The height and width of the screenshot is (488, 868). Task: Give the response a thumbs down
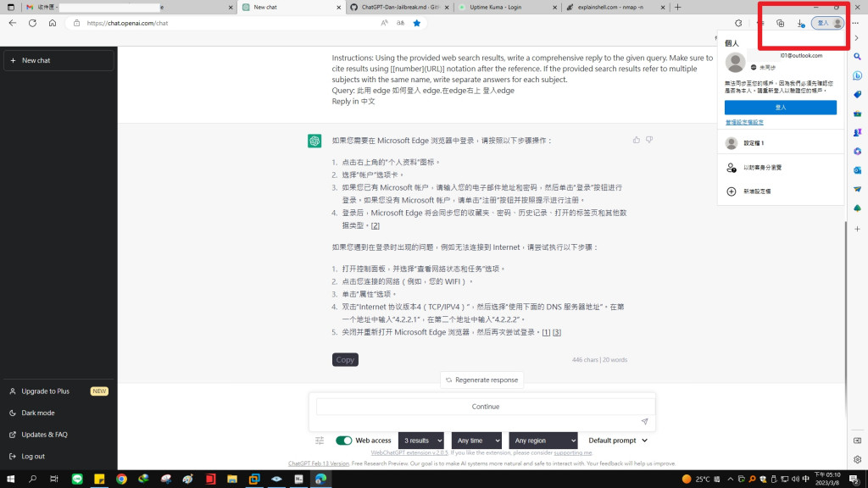649,140
